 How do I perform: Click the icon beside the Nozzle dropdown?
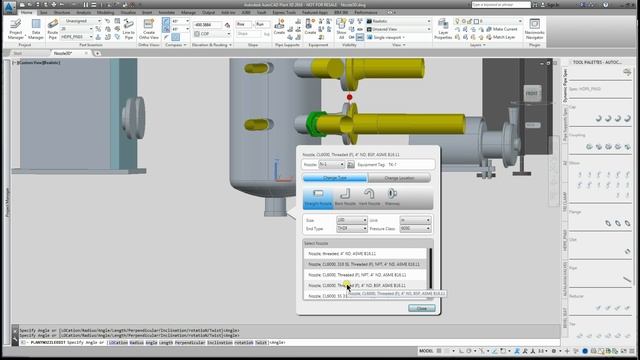coord(350,165)
